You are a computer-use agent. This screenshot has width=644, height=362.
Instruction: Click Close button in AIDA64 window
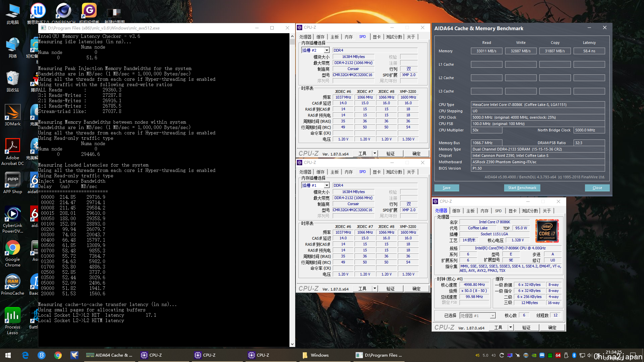[597, 188]
